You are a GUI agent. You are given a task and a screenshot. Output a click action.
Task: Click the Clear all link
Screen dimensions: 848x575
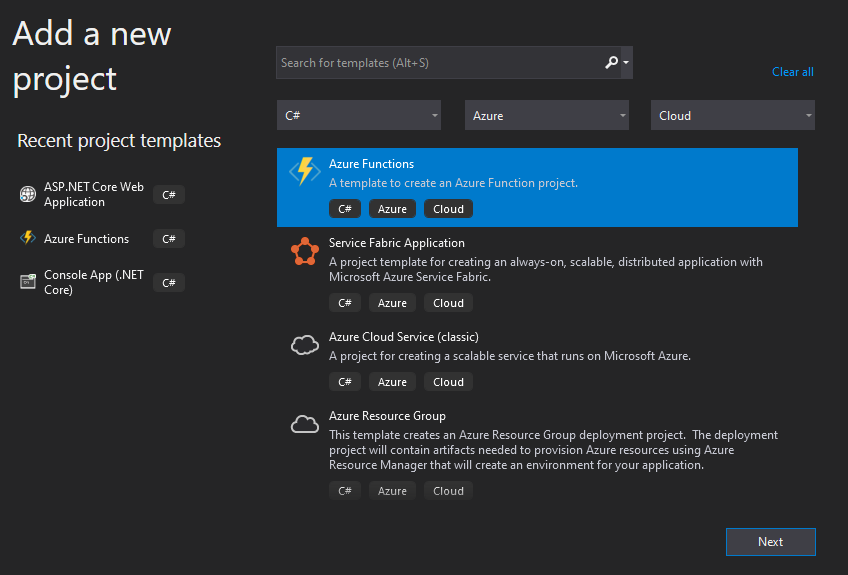(792, 72)
